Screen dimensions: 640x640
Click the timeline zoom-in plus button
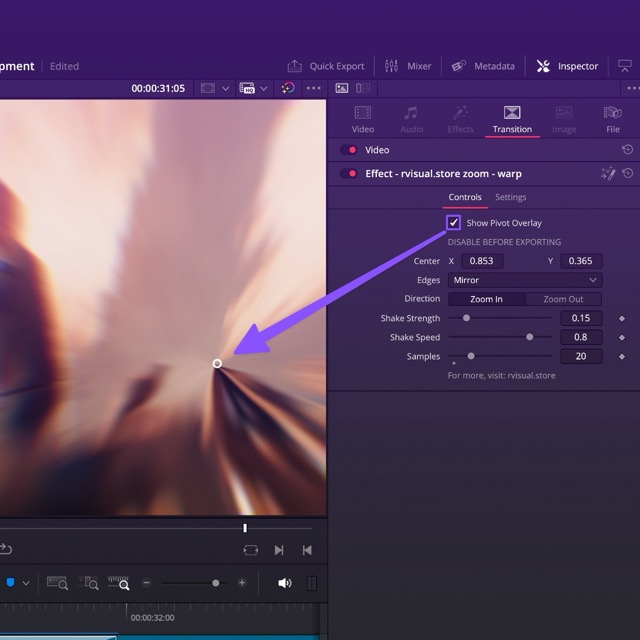(242, 583)
